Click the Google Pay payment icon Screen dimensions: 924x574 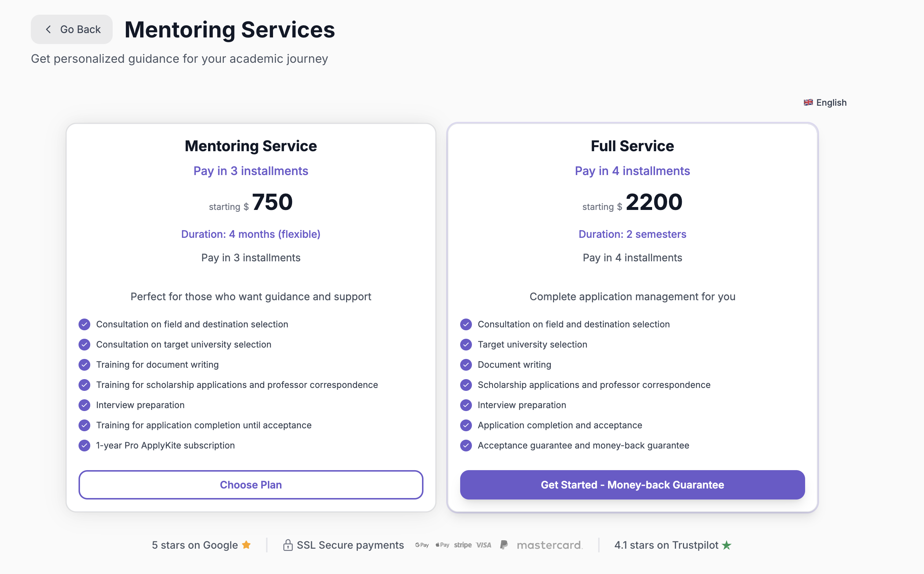pyautogui.click(x=422, y=545)
